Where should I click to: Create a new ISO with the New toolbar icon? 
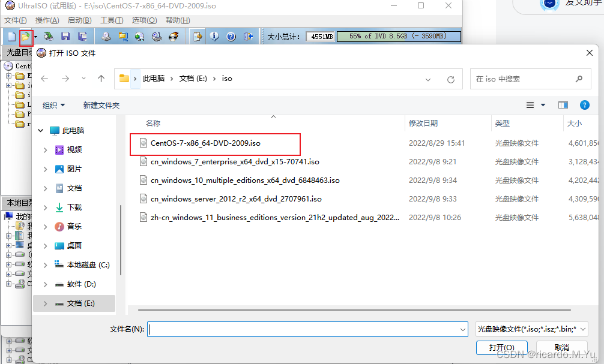point(11,37)
